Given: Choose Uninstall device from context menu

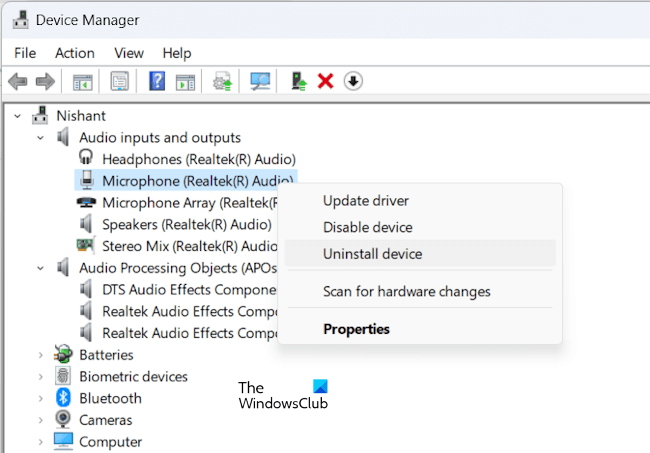Looking at the screenshot, I should [372, 254].
